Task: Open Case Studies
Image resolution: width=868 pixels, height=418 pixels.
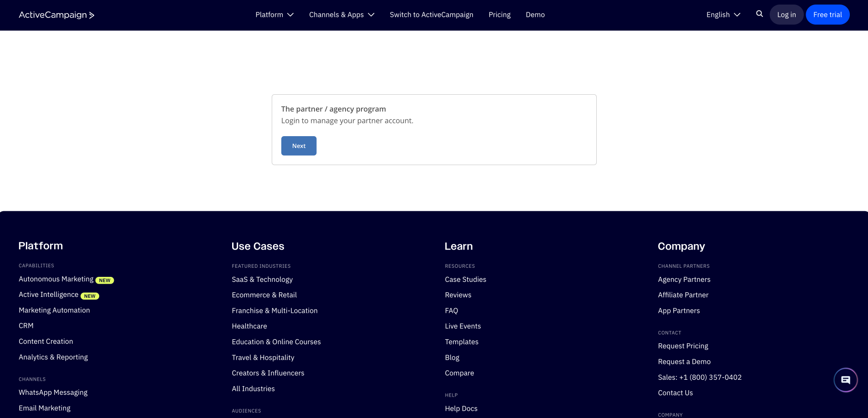Action: 466,280
